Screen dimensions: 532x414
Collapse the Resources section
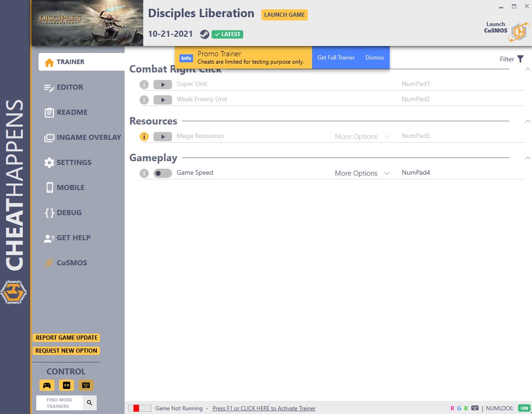pyautogui.click(x=528, y=121)
